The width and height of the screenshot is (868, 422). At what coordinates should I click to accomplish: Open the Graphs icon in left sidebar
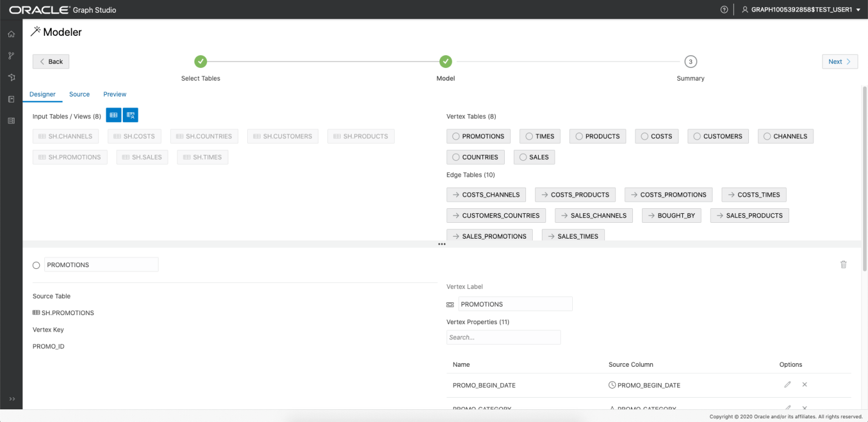pyautogui.click(x=11, y=78)
